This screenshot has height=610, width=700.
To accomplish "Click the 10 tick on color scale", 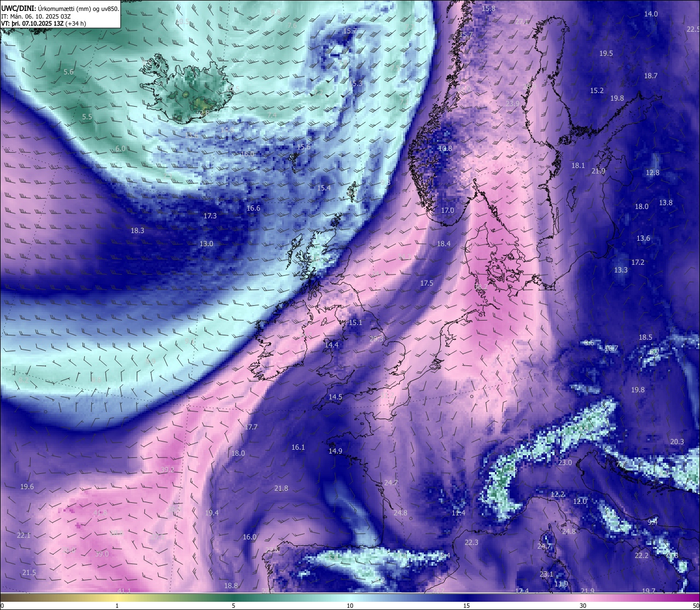I will click(x=350, y=606).
